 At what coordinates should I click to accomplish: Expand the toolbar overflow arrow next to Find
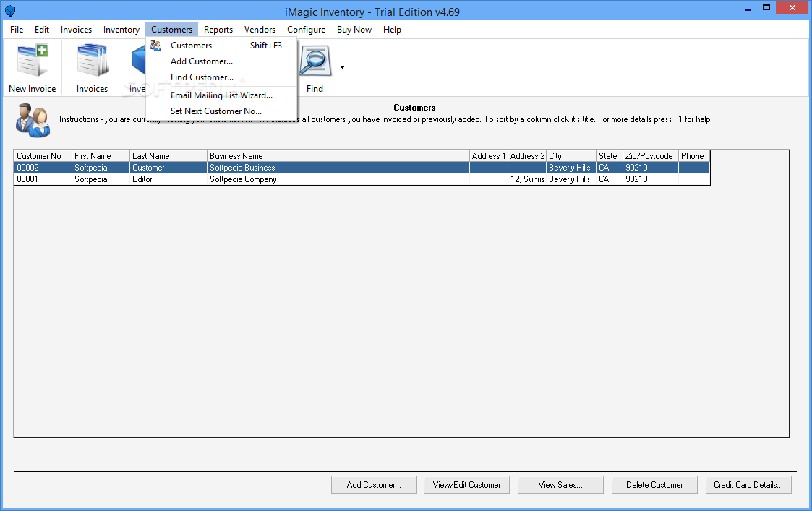click(342, 68)
